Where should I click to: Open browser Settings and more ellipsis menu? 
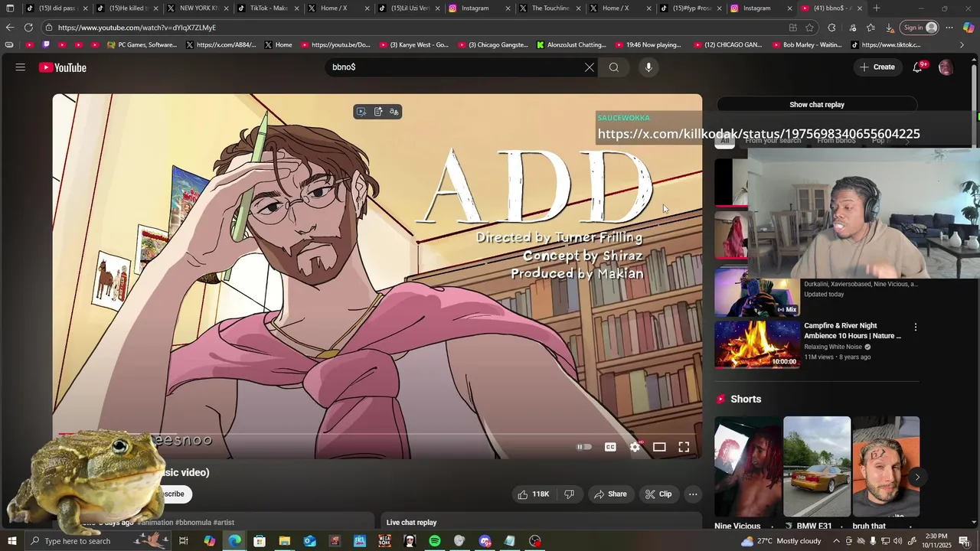pos(949,28)
